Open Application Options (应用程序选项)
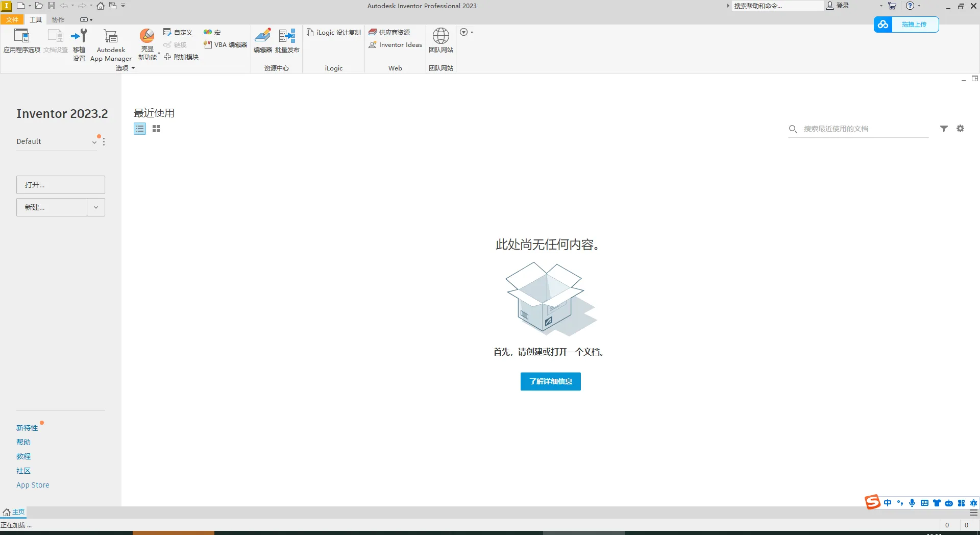This screenshot has height=535, width=980. [x=21, y=41]
